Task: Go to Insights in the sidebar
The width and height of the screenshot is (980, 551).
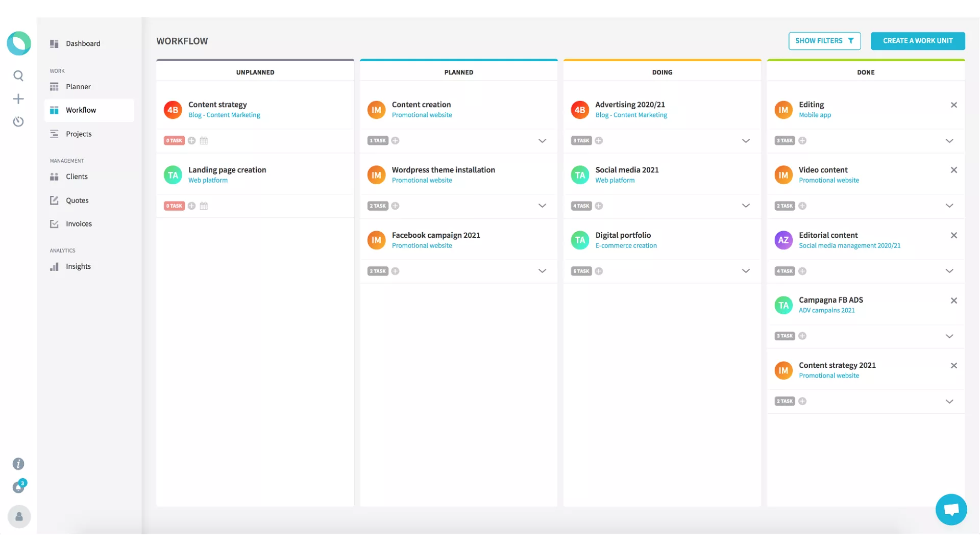Action: (78, 266)
